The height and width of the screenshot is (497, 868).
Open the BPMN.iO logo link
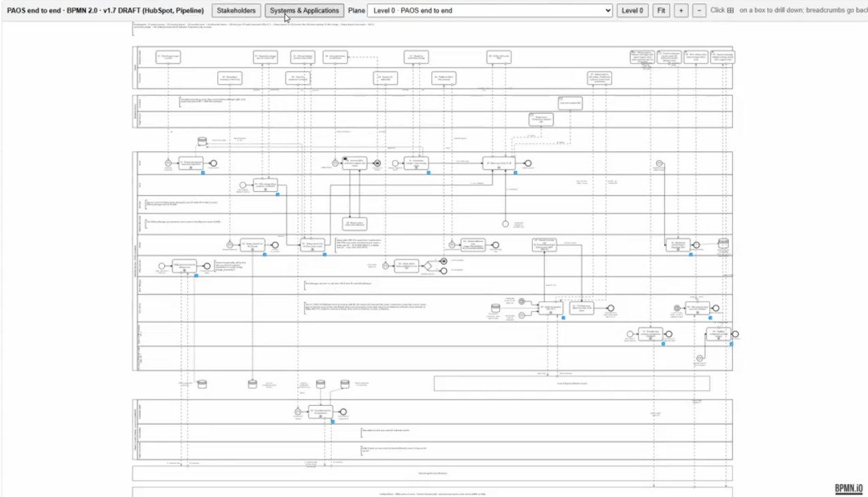coord(849,488)
